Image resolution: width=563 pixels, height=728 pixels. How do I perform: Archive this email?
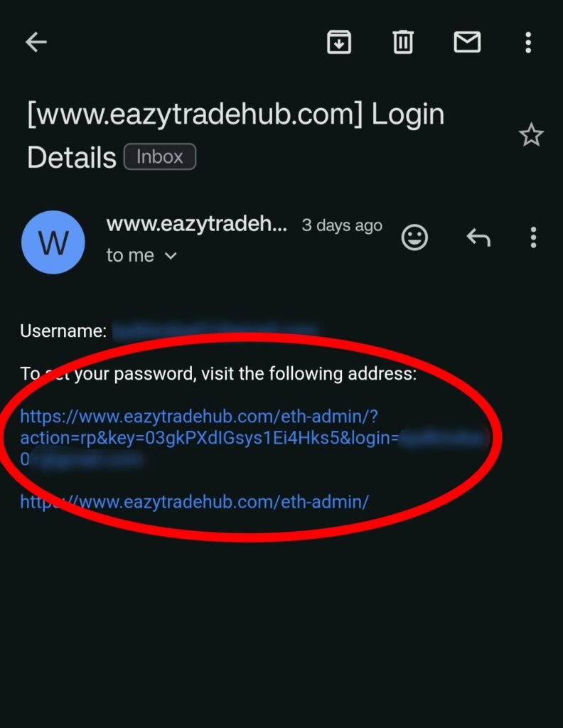click(x=339, y=42)
